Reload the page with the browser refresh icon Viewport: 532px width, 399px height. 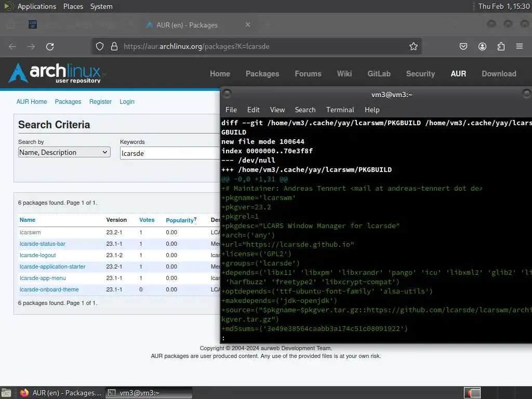point(50,46)
